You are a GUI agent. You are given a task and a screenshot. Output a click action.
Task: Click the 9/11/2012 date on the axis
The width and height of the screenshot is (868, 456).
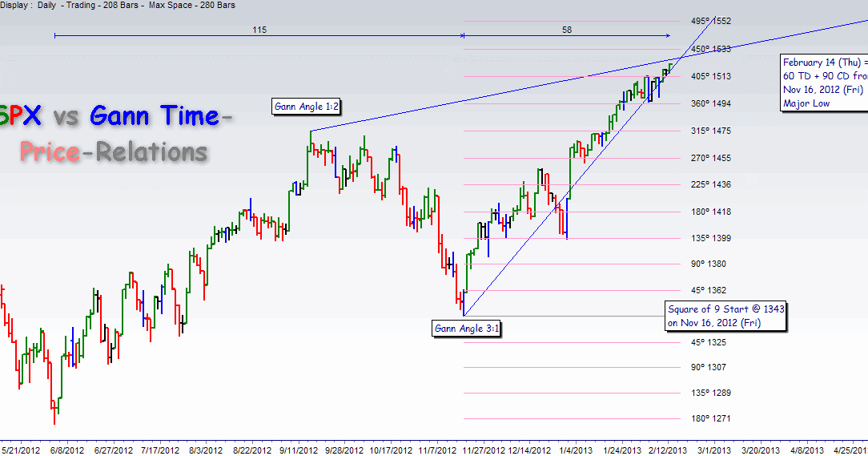[x=299, y=450]
